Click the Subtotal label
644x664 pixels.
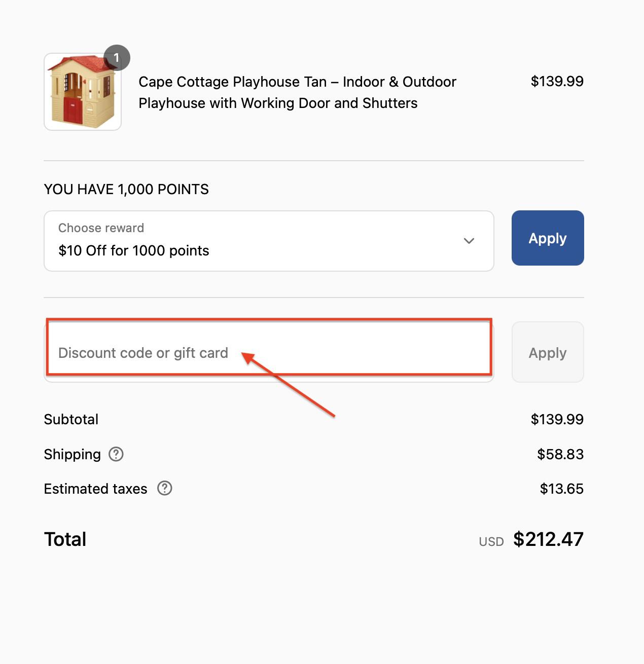click(71, 419)
